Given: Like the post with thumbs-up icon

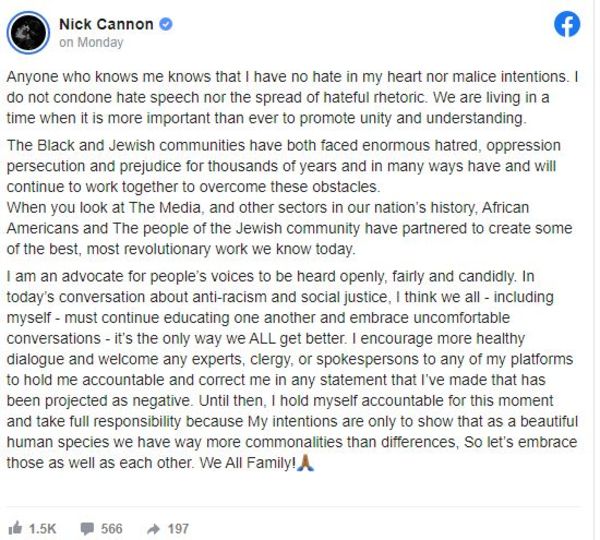Looking at the screenshot, I should (x=15, y=529).
